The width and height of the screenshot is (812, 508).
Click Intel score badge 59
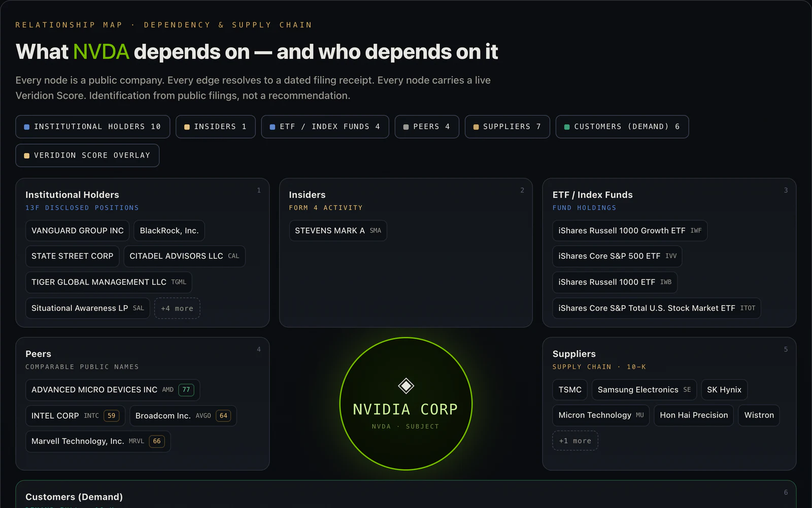tap(111, 416)
